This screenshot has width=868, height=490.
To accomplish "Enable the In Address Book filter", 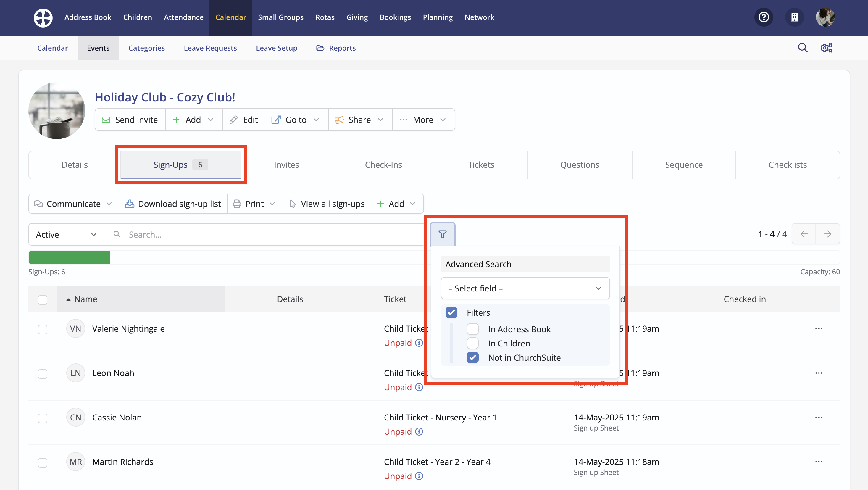I will pyautogui.click(x=472, y=329).
